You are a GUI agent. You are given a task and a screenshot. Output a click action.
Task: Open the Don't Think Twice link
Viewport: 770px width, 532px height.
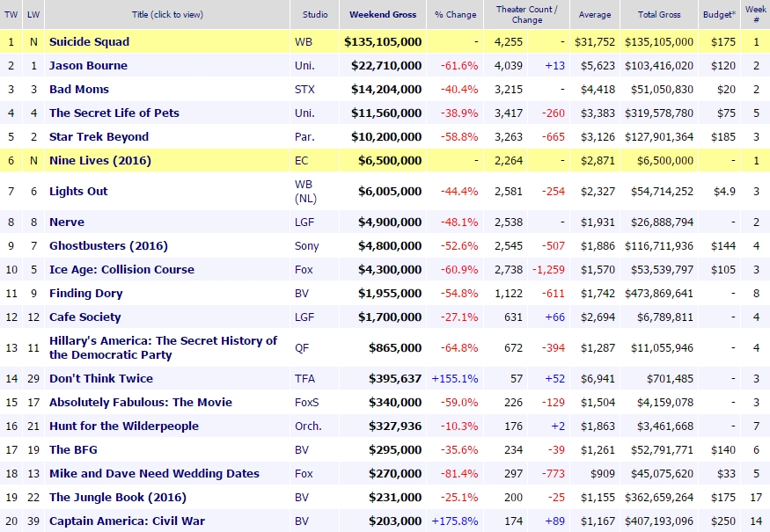101,378
